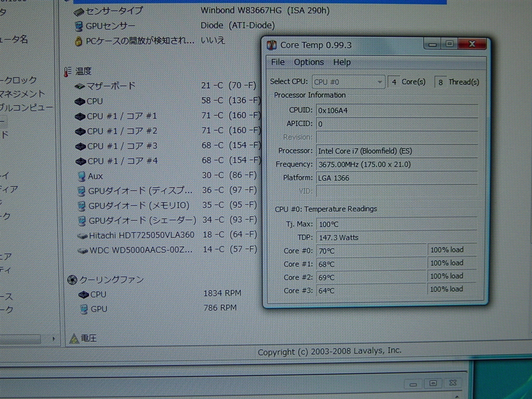Click the left panel horizontal scrollbar thumb
This screenshot has height=399, width=532.
tap(20, 339)
